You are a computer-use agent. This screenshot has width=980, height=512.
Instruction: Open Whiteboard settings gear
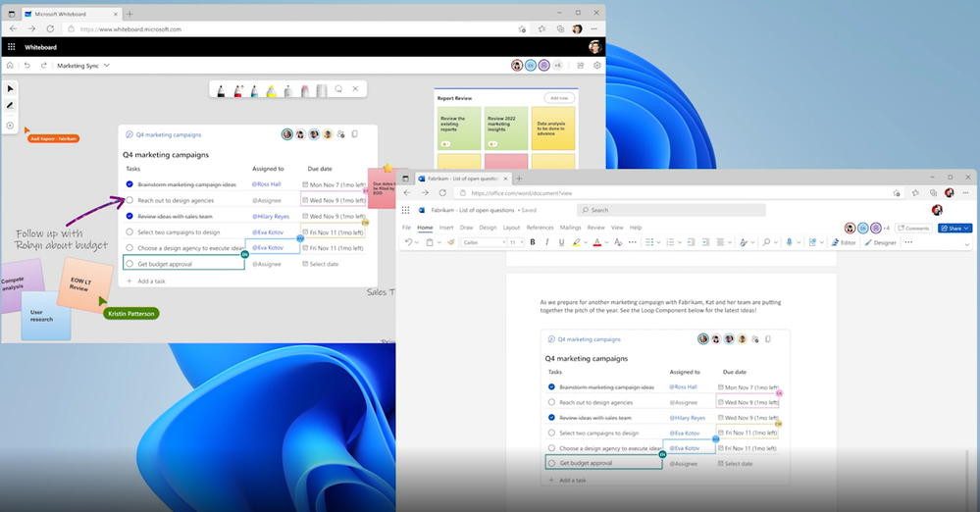[596, 65]
